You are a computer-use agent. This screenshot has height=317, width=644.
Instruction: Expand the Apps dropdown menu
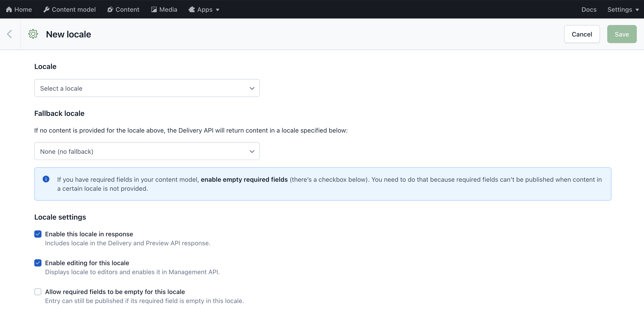pyautogui.click(x=204, y=9)
